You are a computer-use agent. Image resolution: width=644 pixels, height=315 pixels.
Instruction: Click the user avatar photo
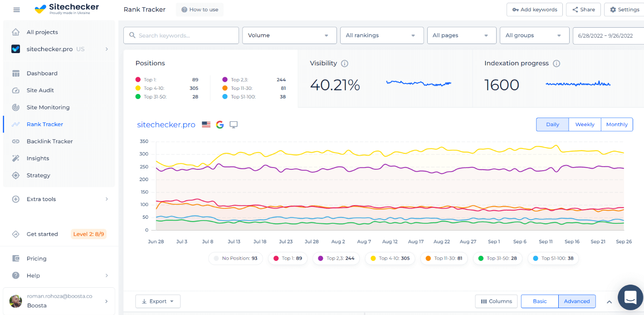tap(16, 301)
